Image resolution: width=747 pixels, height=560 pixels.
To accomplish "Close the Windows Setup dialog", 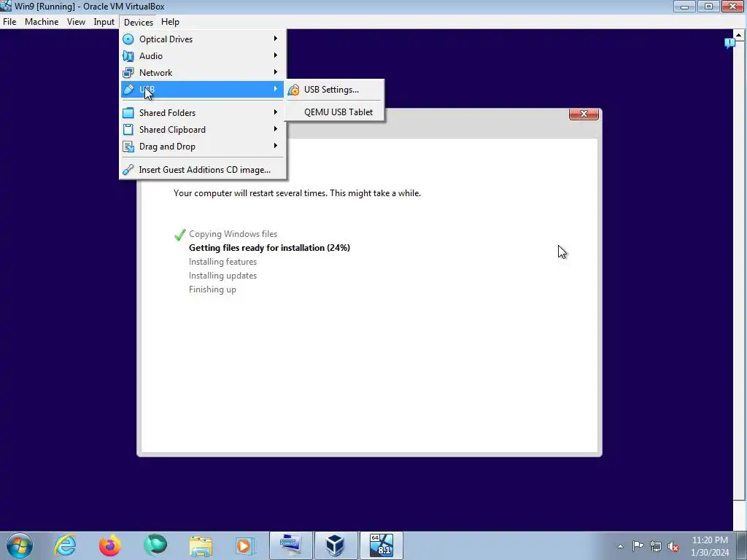I will tap(584, 114).
